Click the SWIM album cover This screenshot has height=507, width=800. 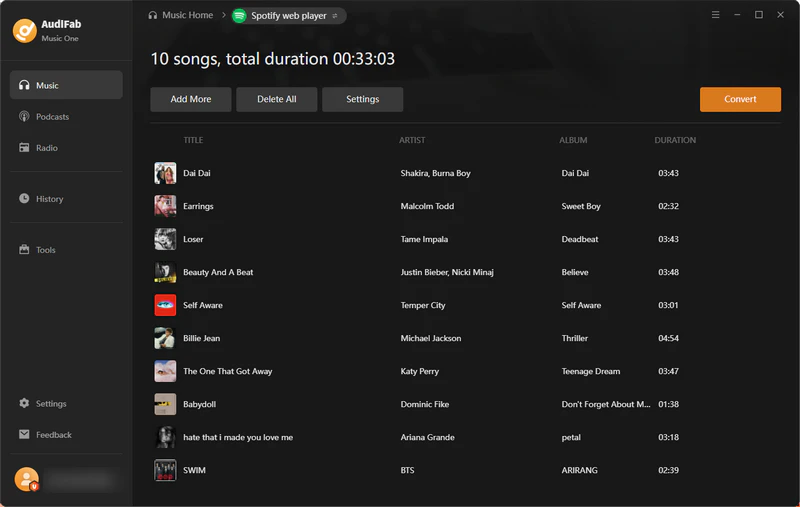(165, 470)
